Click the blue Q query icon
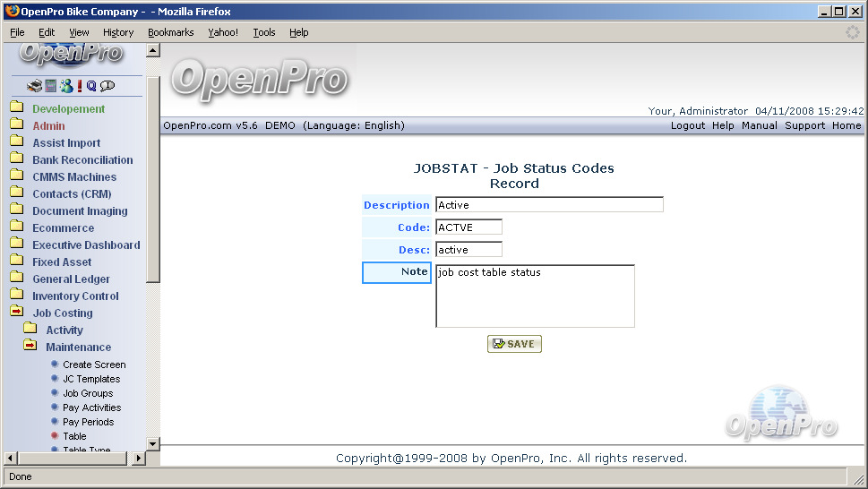 pyautogui.click(x=91, y=86)
